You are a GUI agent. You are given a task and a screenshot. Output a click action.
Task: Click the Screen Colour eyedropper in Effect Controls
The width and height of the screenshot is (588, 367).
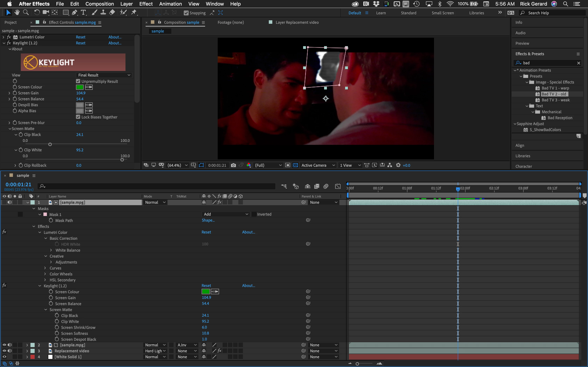[x=89, y=87]
